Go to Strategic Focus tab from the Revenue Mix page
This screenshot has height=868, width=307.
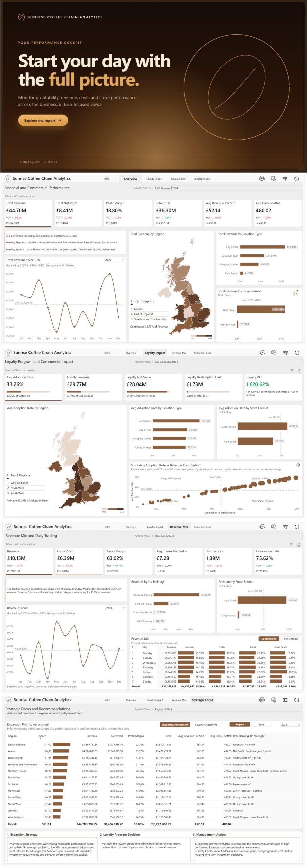203,527
